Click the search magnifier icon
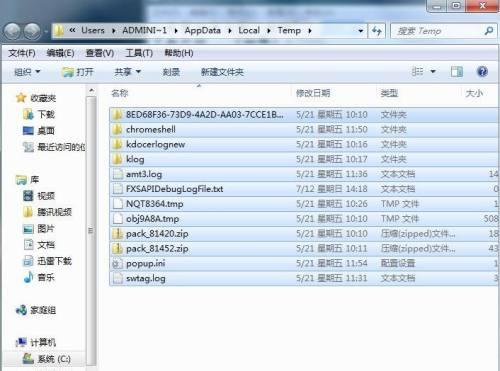The height and width of the screenshot is (371, 500). tap(488, 31)
